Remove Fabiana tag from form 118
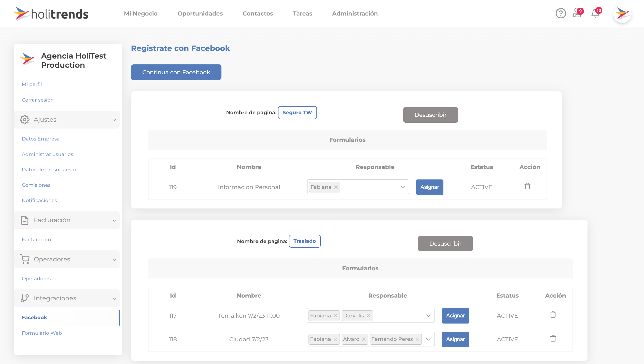644x364 pixels. (335, 339)
